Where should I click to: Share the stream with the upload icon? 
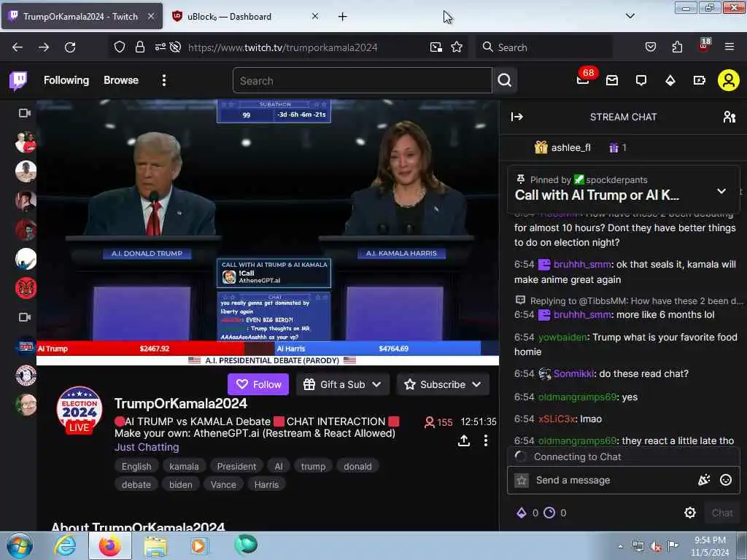pyautogui.click(x=463, y=440)
